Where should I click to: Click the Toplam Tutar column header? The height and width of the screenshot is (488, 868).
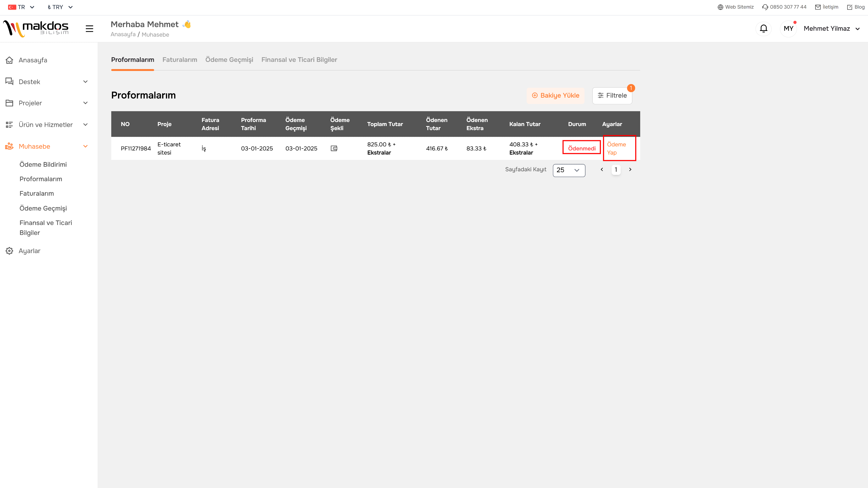click(385, 124)
